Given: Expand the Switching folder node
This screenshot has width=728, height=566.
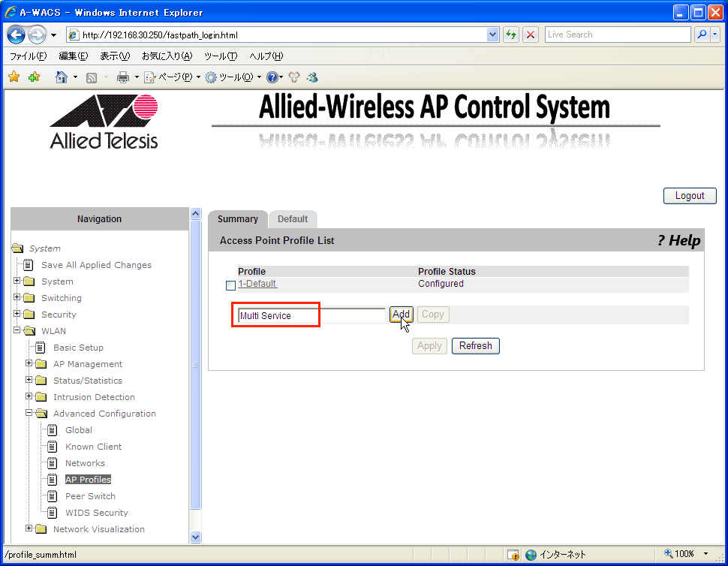Looking at the screenshot, I should (x=17, y=297).
